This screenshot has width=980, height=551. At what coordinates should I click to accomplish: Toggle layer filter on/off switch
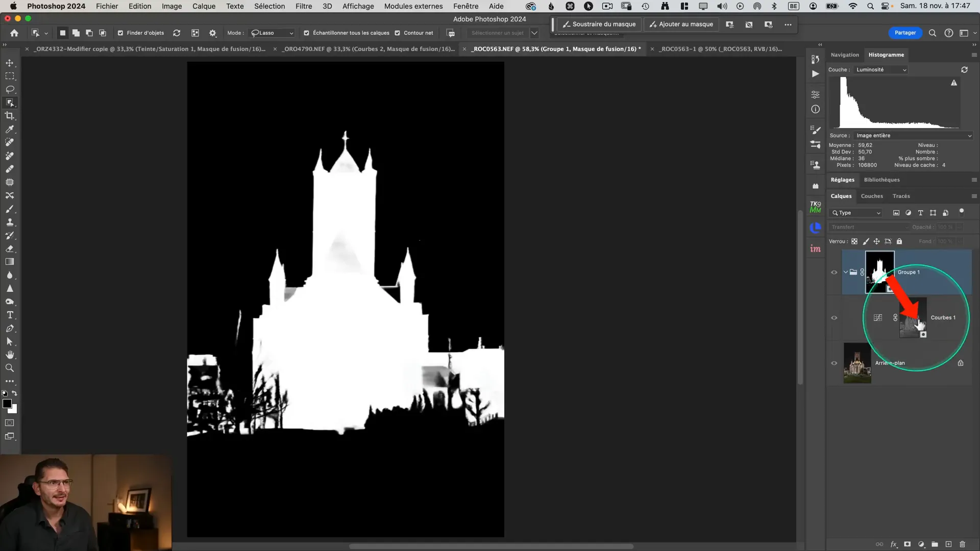tap(962, 212)
